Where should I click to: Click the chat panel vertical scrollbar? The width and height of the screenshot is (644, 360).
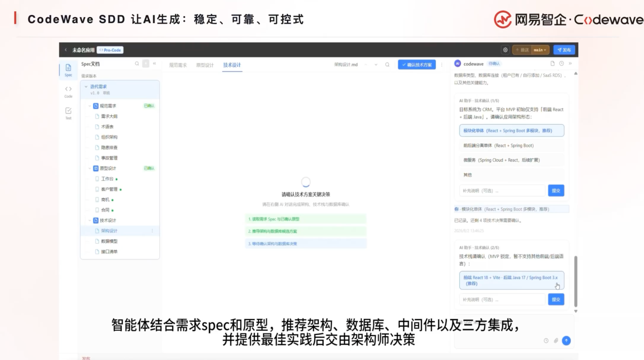click(x=575, y=281)
